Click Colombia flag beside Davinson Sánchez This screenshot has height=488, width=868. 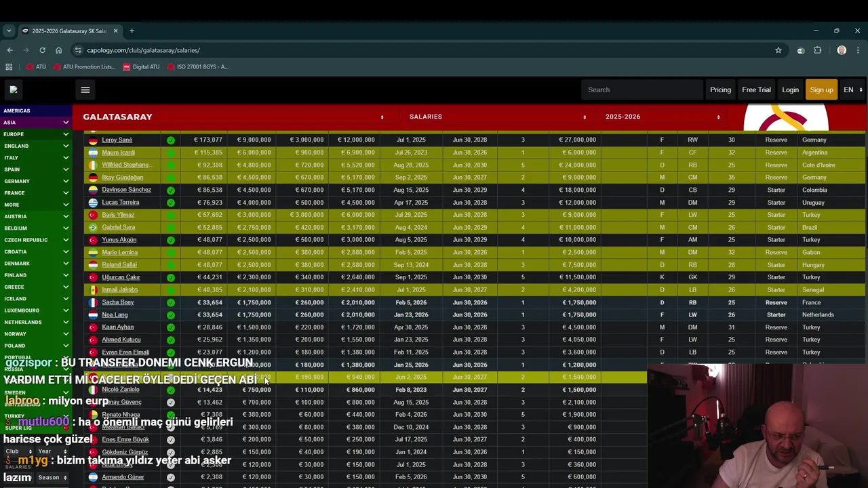[x=93, y=190]
